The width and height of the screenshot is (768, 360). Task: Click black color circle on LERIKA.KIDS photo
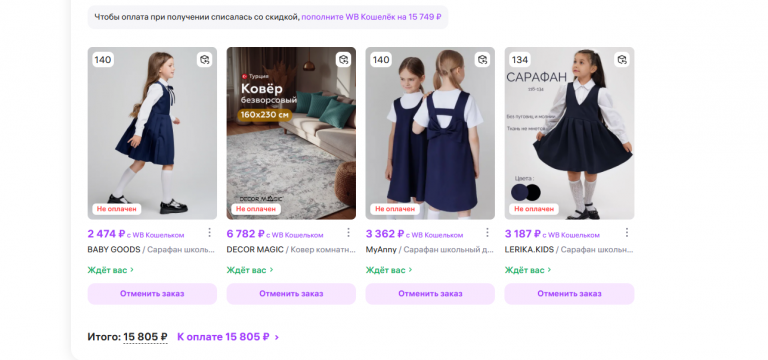pyautogui.click(x=533, y=192)
